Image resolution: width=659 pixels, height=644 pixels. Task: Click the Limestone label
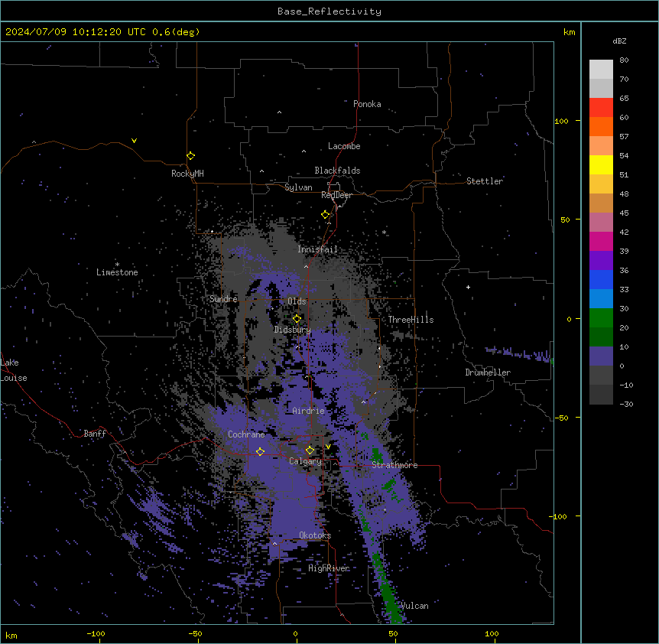tap(117, 272)
